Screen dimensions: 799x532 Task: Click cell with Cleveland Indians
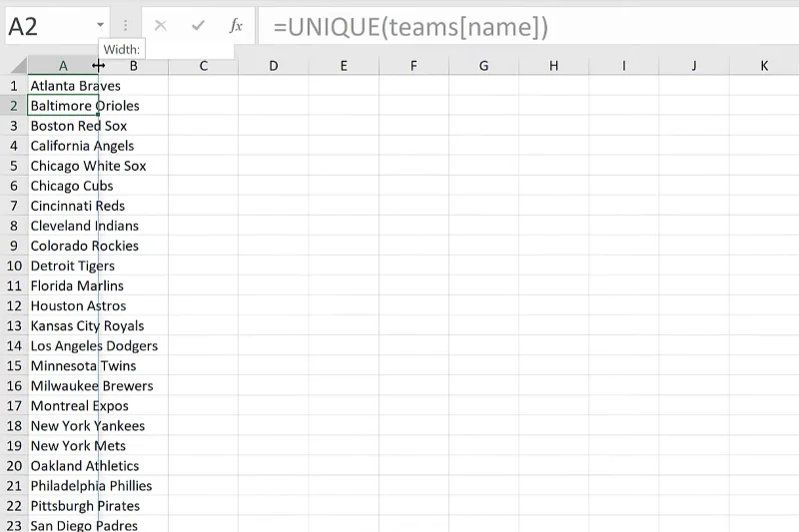coord(63,226)
